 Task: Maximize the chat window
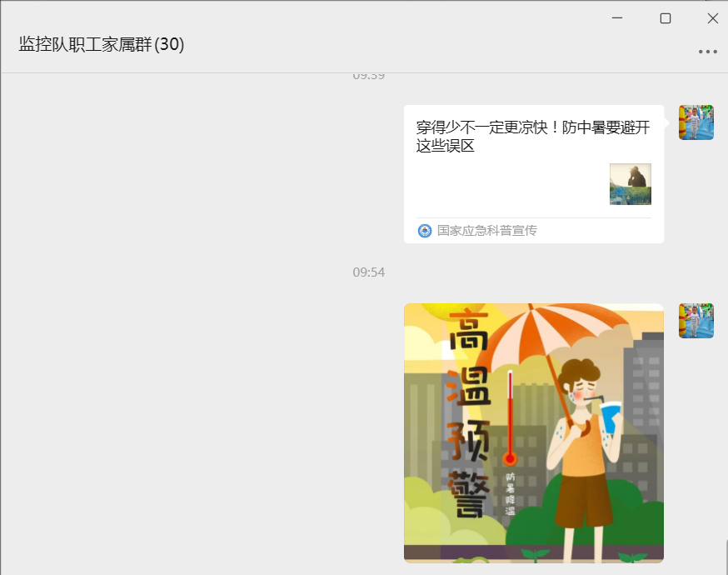click(x=664, y=17)
